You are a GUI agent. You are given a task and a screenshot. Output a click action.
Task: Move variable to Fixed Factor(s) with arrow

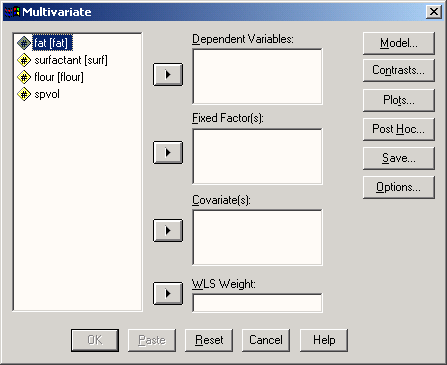click(x=168, y=152)
